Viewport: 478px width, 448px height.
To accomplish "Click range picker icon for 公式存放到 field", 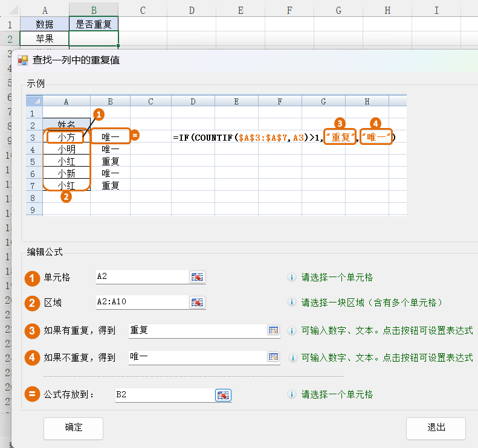I will click(224, 395).
